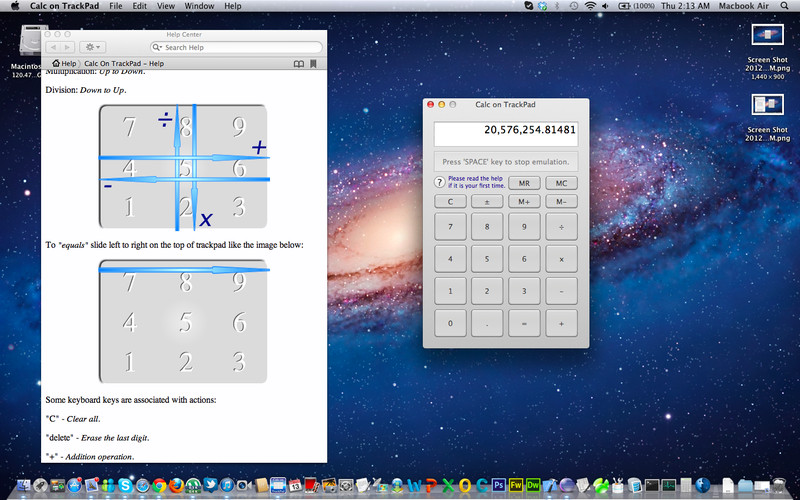Open Firefox from the Dock
The height and width of the screenshot is (500, 800).
tap(176, 485)
